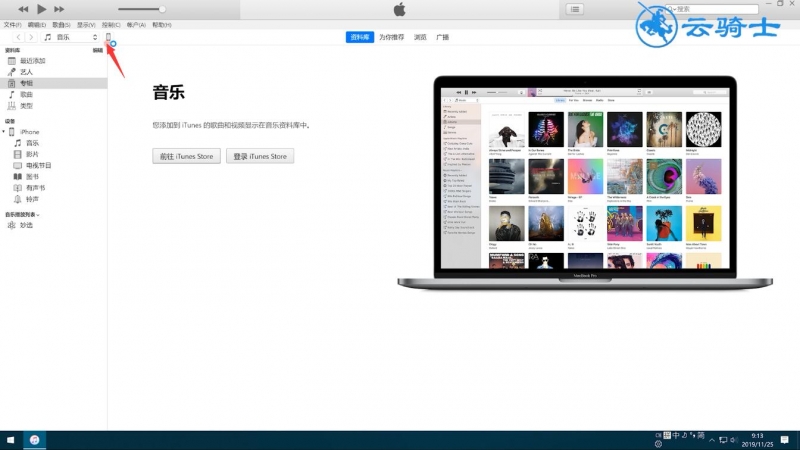Go forward with the right arrow button
The width and height of the screenshot is (800, 450).
(31, 37)
